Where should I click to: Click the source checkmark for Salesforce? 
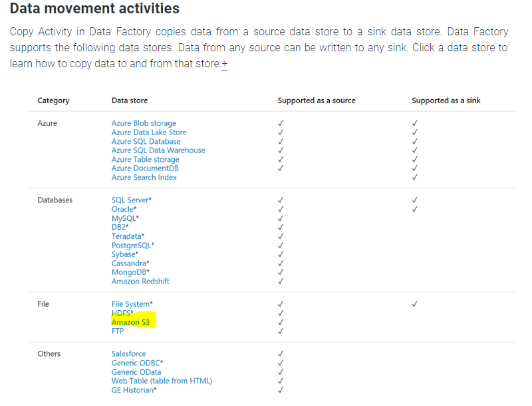pyautogui.click(x=281, y=353)
